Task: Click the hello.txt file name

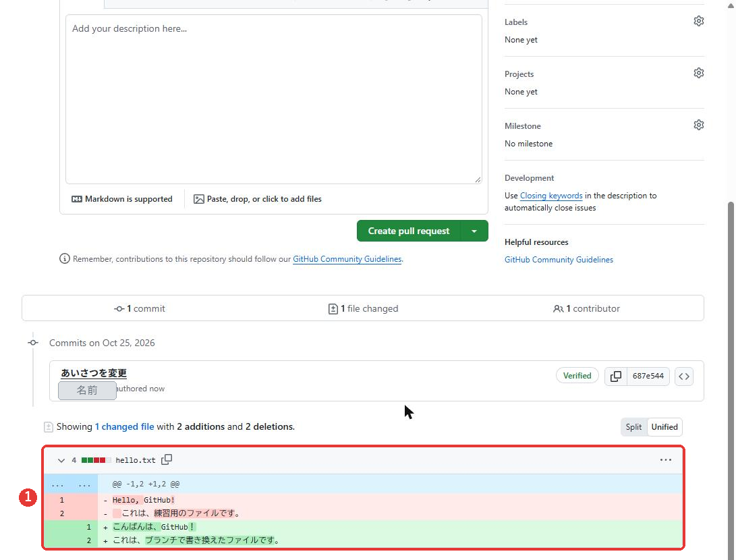Action: click(x=135, y=460)
